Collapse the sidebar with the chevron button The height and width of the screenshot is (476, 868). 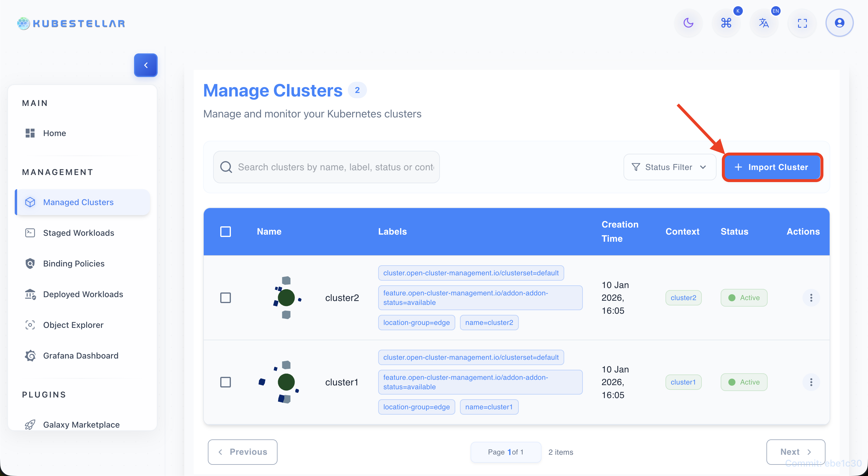(x=146, y=65)
